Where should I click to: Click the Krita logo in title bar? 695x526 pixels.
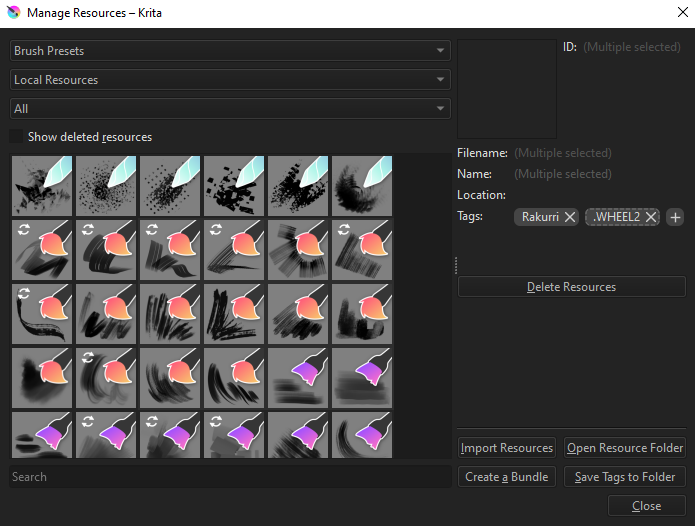pos(11,12)
